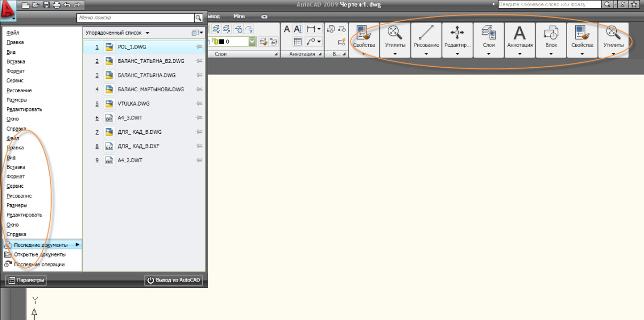Open the 'Упорядоченный список' sorting dropdown
The image size is (644, 320).
117,33
